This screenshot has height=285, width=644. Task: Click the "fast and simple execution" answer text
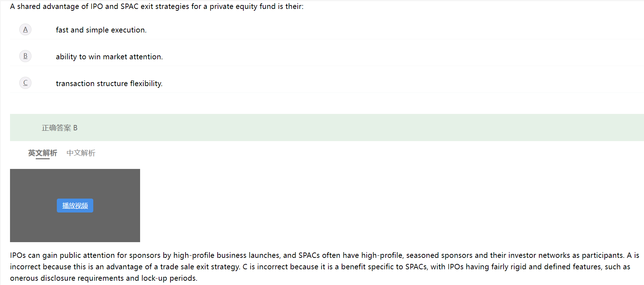pyautogui.click(x=101, y=30)
